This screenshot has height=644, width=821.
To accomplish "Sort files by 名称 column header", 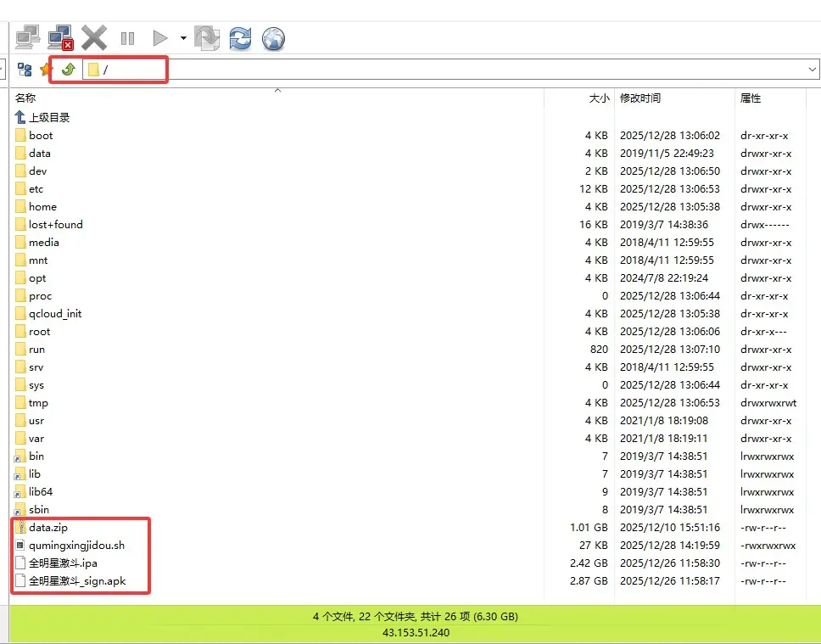I will click(25, 98).
